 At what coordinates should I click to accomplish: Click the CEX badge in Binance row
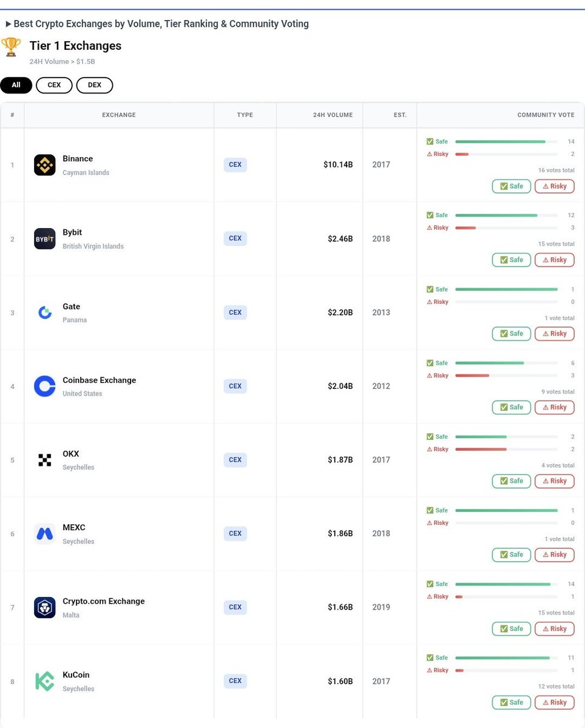click(235, 165)
